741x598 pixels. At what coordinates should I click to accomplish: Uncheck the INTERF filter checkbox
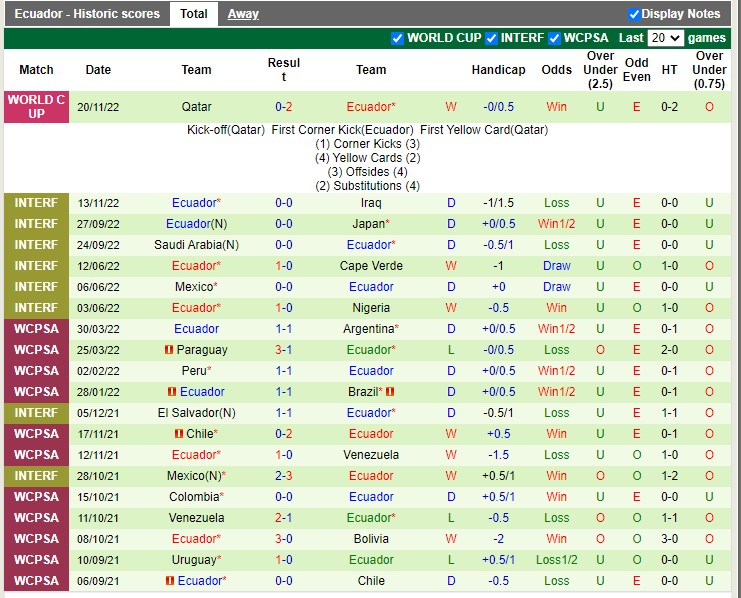point(491,38)
